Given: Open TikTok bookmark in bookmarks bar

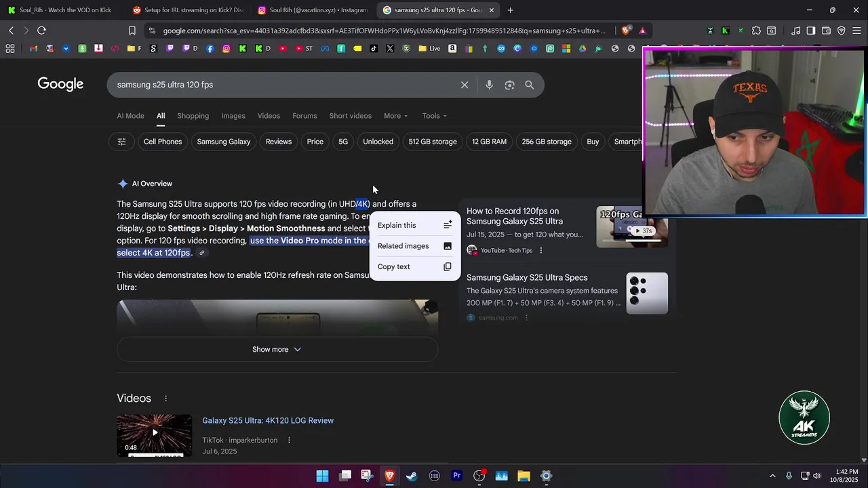Looking at the screenshot, I should [x=374, y=49].
